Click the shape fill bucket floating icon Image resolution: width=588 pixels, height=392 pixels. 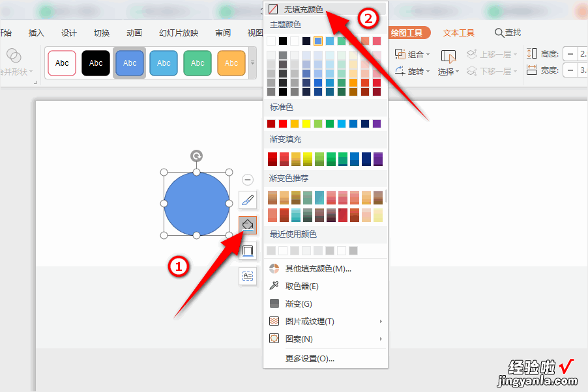coord(248,225)
